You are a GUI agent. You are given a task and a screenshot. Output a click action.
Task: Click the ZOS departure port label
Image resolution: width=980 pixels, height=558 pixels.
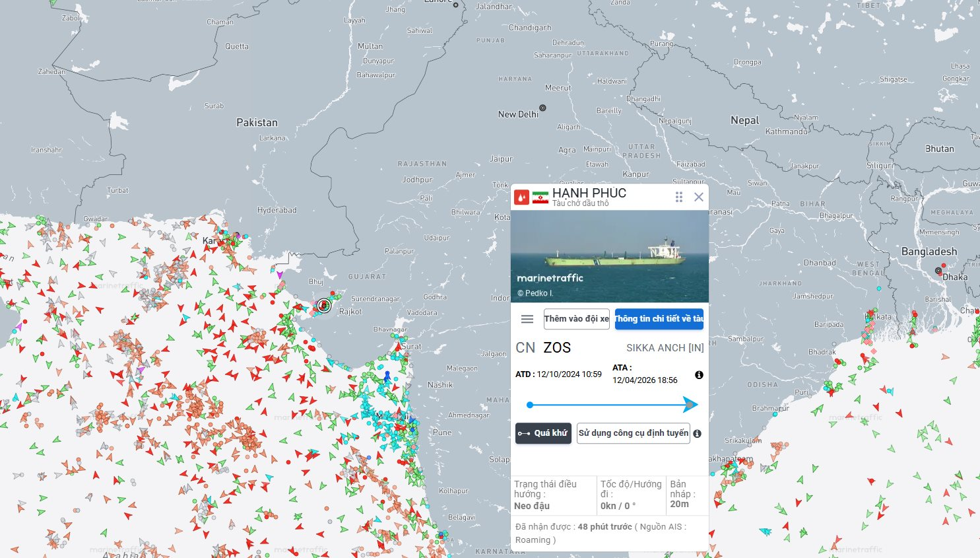(556, 347)
